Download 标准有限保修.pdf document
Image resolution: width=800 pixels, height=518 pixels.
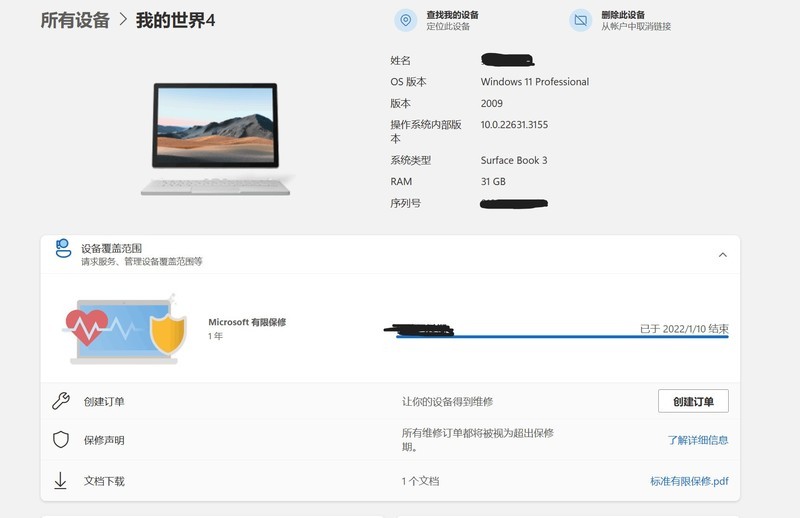click(689, 481)
